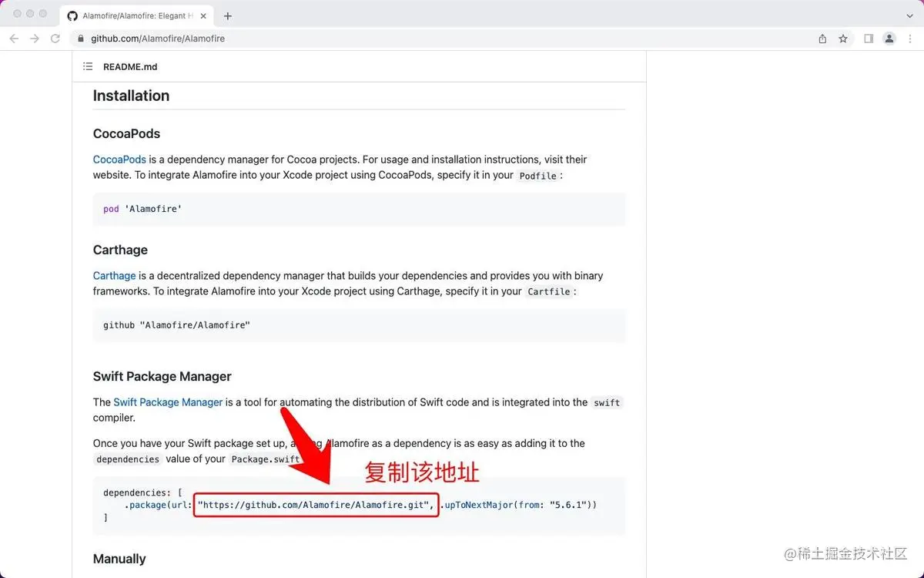This screenshot has width=924, height=578.
Task: Click the browser back arrow
Action: click(14, 39)
